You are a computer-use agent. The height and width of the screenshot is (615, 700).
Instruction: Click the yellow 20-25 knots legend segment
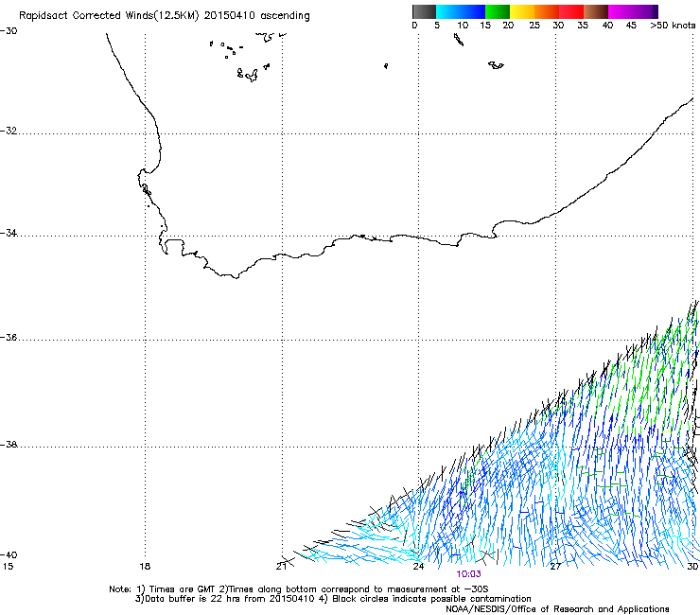[x=522, y=11]
